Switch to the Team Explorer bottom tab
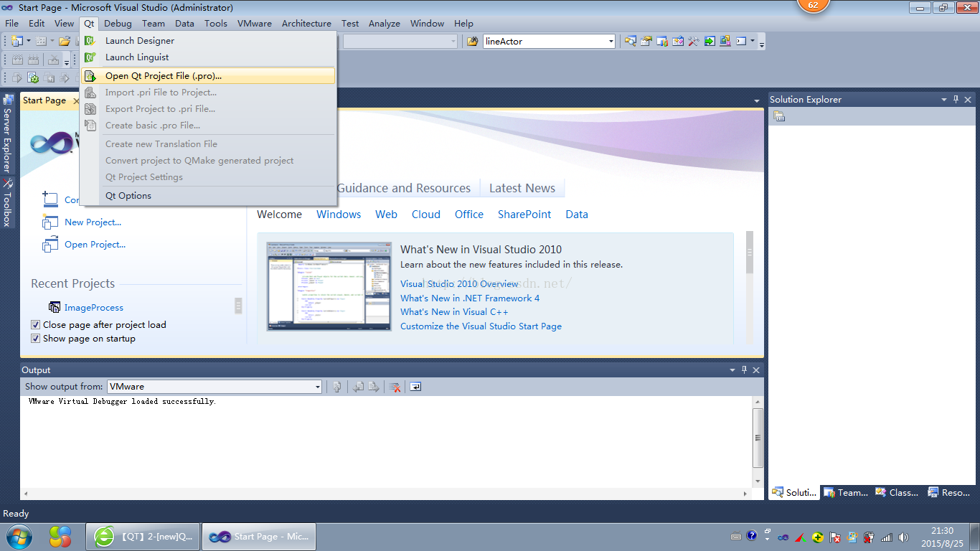 pyautogui.click(x=847, y=493)
